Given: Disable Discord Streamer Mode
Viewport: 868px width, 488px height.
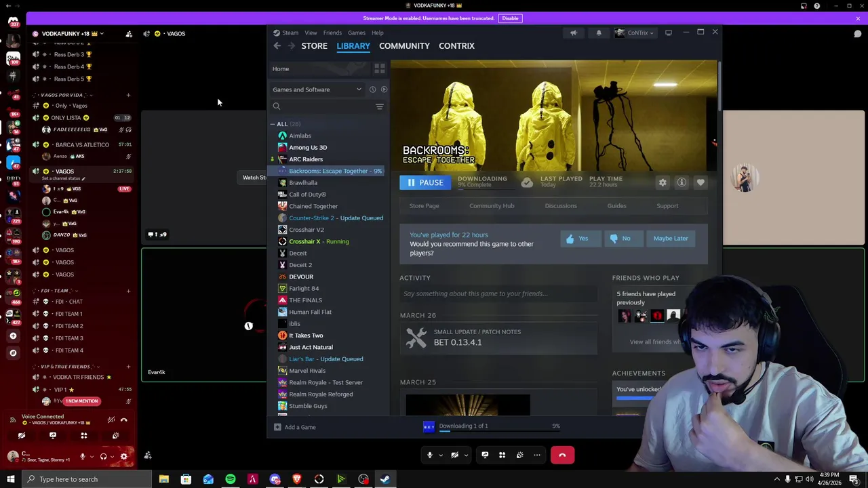Looking at the screenshot, I should (510, 18).
